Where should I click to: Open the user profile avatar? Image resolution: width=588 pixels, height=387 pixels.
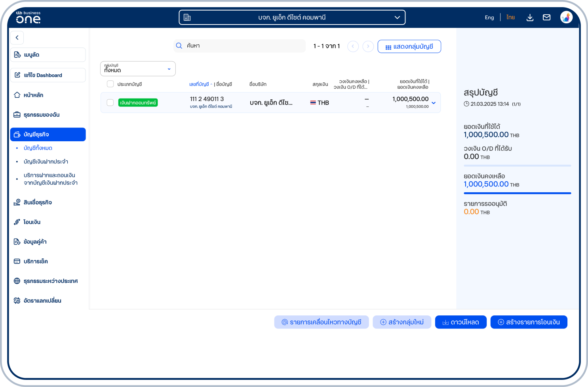(566, 17)
